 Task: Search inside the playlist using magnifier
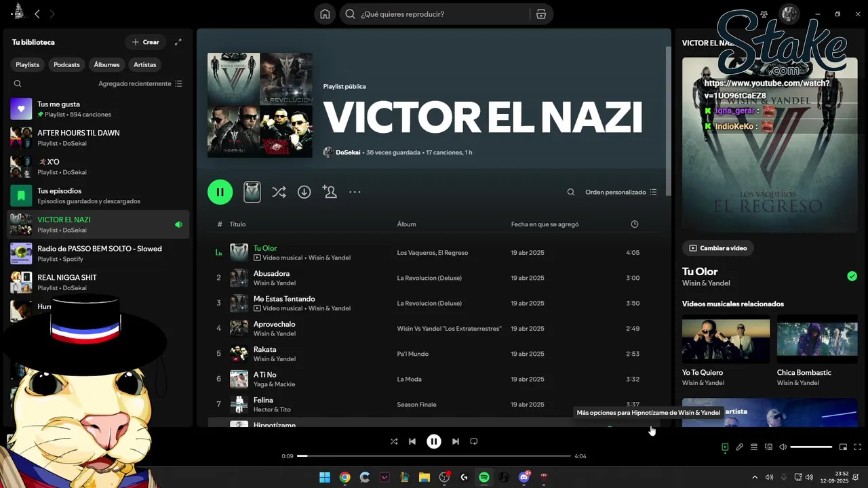point(571,192)
